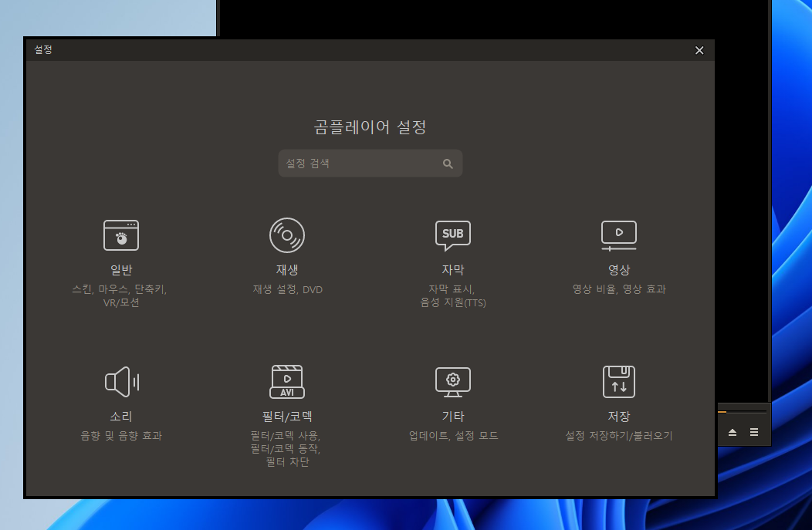Click the eject open-file icon in the player
812x530 pixels.
click(732, 432)
